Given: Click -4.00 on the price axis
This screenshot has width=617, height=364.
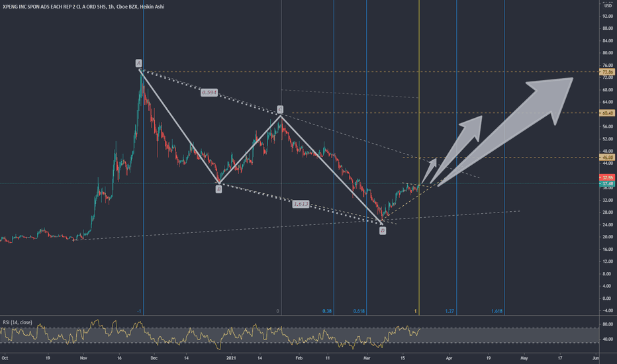Looking at the screenshot, I should point(608,310).
